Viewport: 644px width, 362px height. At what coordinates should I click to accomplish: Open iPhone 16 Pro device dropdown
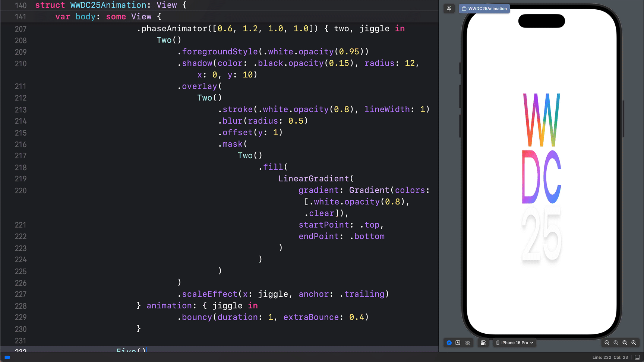pyautogui.click(x=515, y=343)
